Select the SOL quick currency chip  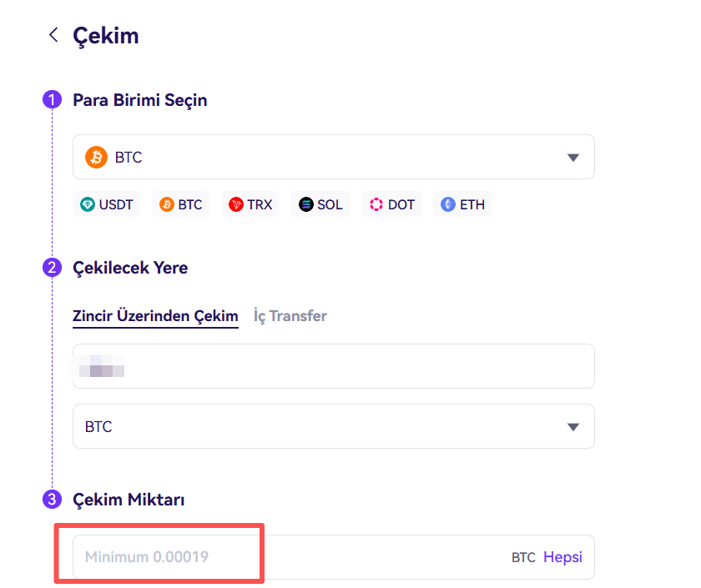(x=320, y=204)
